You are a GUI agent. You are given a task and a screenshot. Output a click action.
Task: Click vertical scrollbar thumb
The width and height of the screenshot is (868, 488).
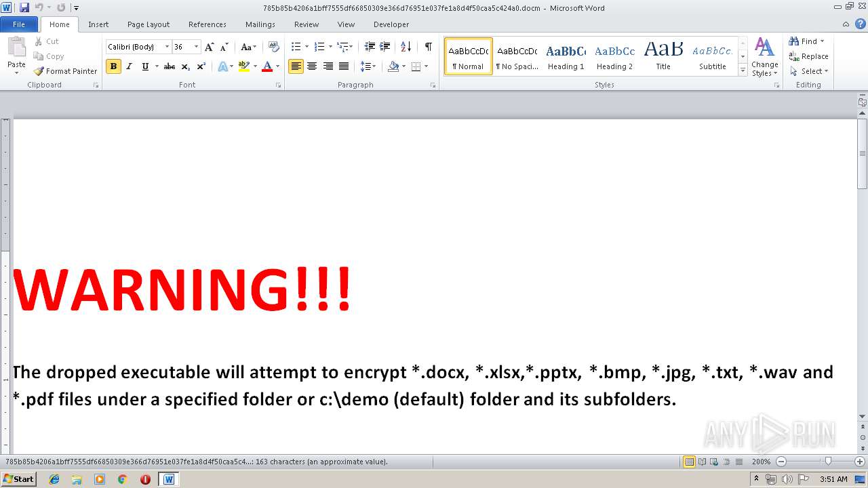coord(862,154)
